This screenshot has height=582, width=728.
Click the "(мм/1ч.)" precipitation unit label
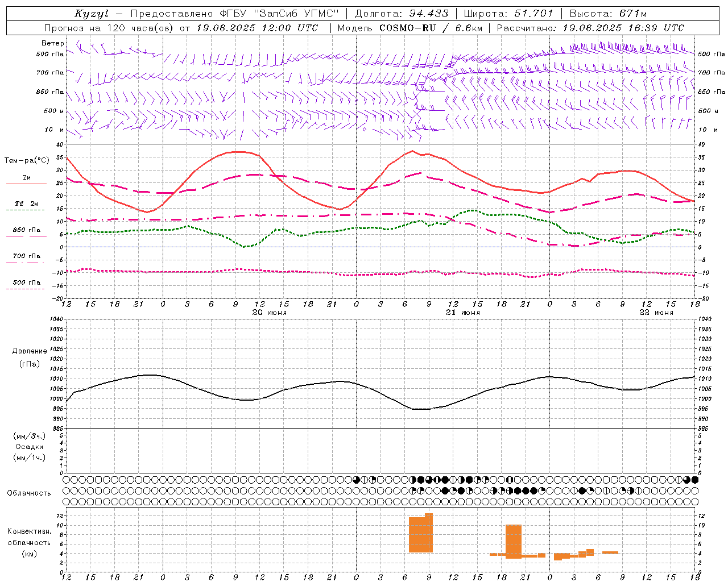[x=29, y=458]
